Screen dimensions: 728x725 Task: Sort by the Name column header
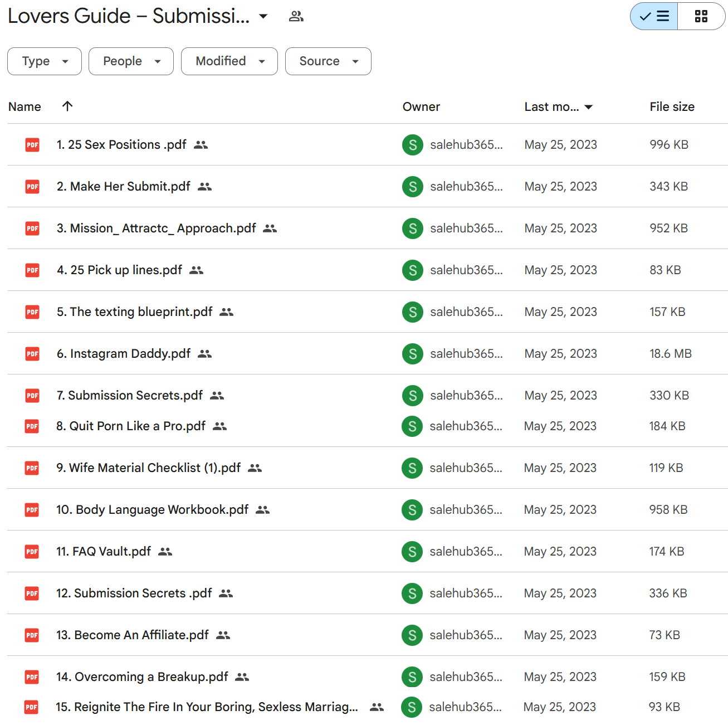[25, 106]
